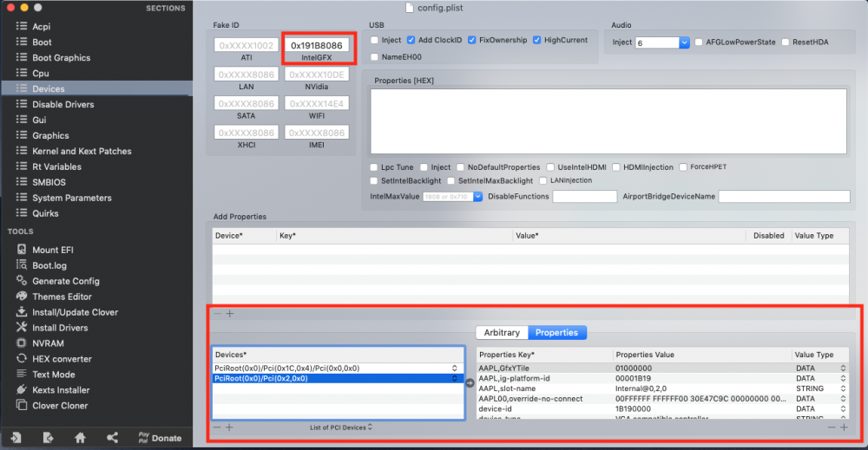Change value type of AAPL,slot-name row
The image size is (868, 450).
point(843,388)
